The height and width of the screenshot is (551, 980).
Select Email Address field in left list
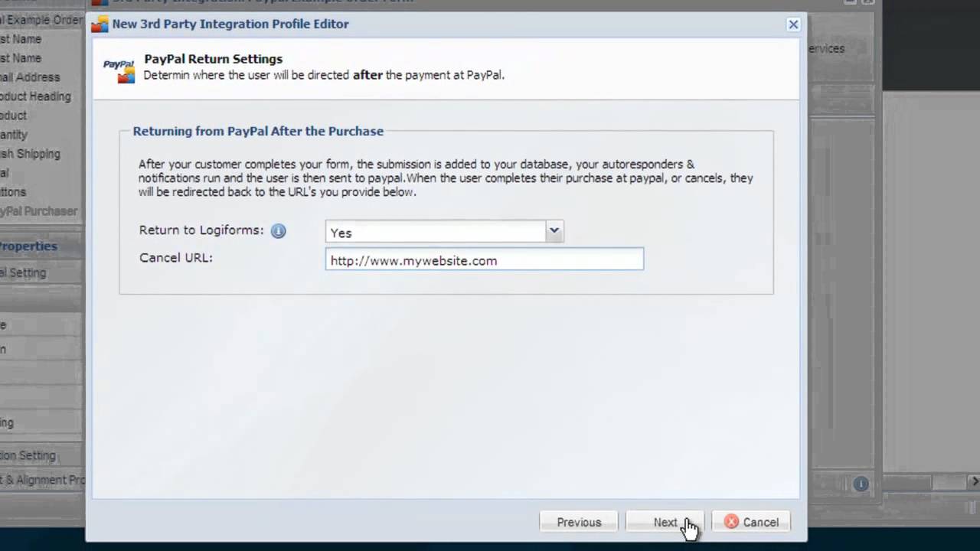pyautogui.click(x=30, y=77)
